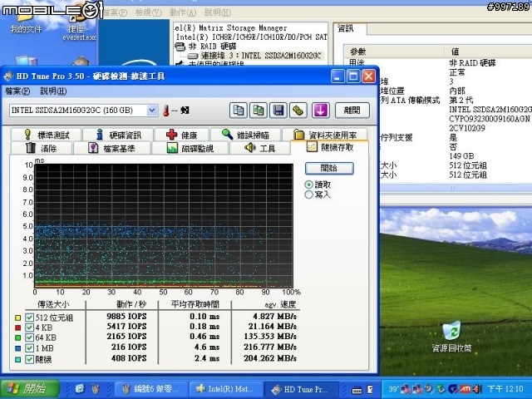Click the green 64 KB legend swatch

[x=17, y=338]
